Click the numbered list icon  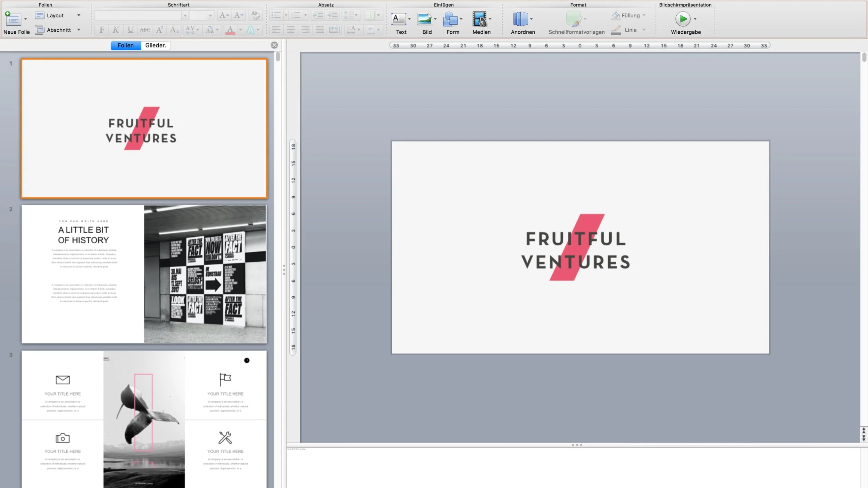(x=296, y=15)
